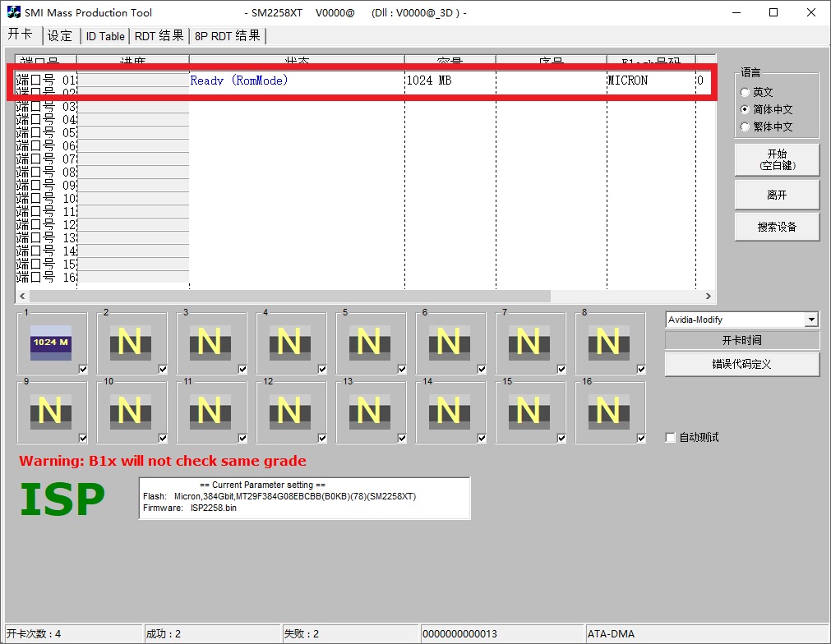Select the 繁体中文 language radio button
The image size is (831, 644).
pyautogui.click(x=746, y=127)
